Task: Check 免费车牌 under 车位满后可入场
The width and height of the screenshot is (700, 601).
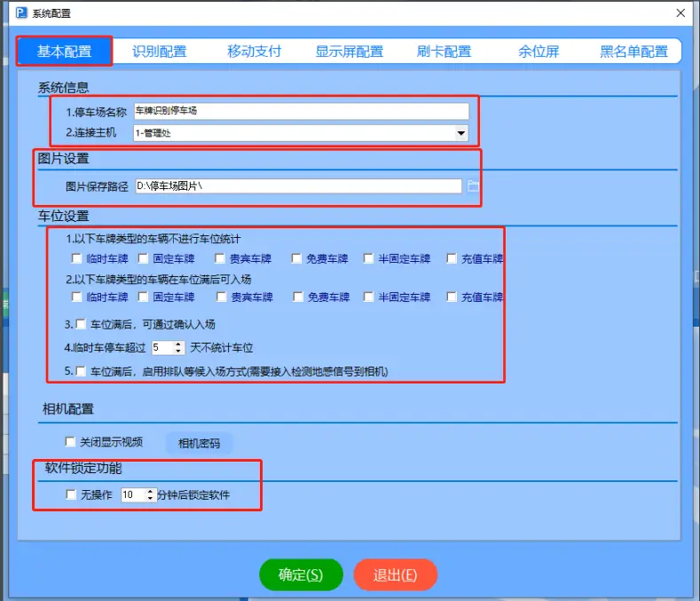Action: 298,297
